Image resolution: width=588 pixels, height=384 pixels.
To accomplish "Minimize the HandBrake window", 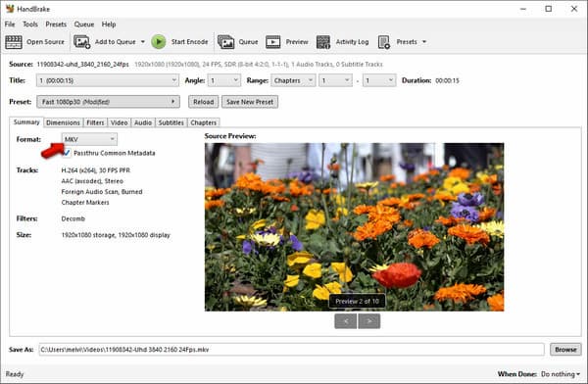I will click(x=523, y=9).
